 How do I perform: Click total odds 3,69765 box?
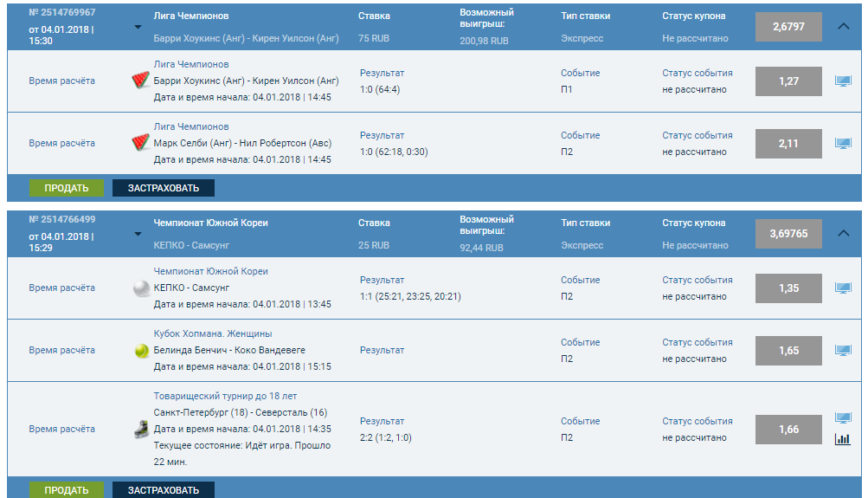point(788,234)
